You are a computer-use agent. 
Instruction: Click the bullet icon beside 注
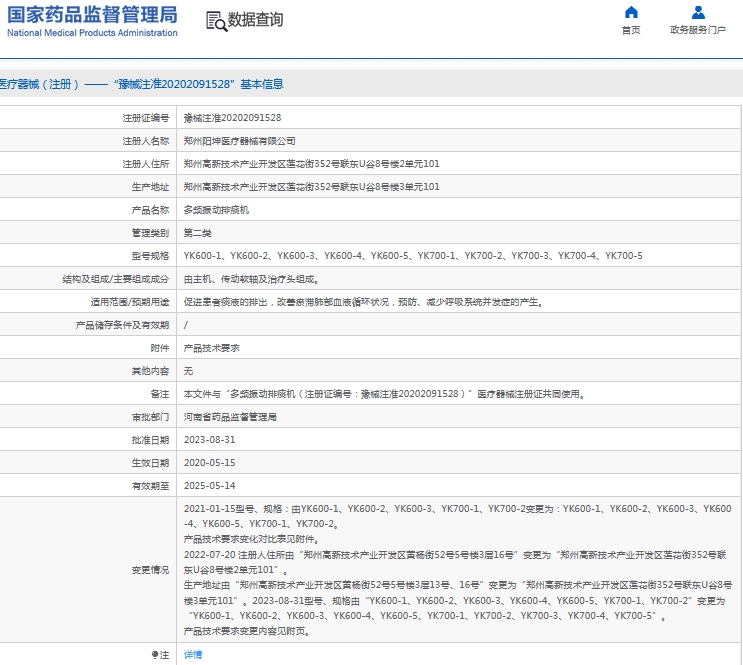pyautogui.click(x=154, y=655)
